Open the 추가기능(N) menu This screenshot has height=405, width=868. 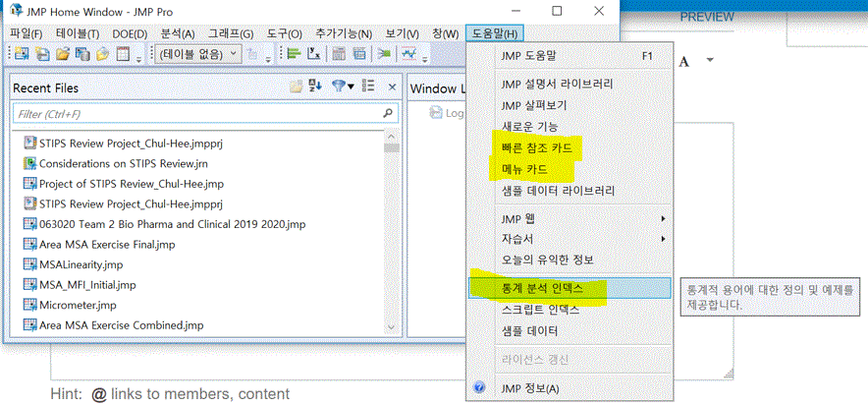[x=344, y=33]
